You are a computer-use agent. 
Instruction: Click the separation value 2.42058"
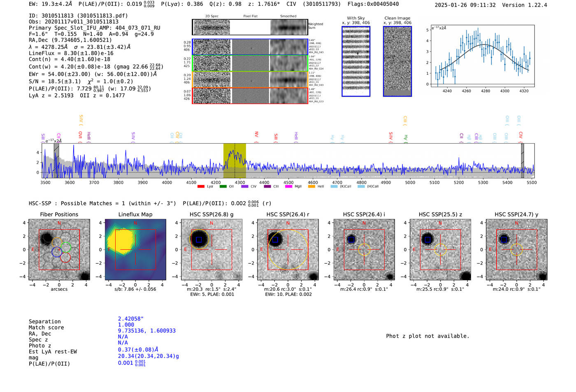pos(131,319)
